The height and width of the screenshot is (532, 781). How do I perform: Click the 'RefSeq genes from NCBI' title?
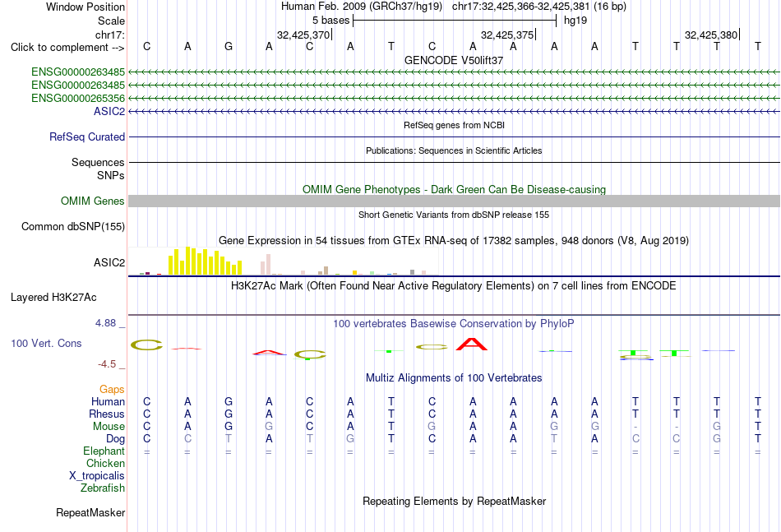pyautogui.click(x=454, y=125)
